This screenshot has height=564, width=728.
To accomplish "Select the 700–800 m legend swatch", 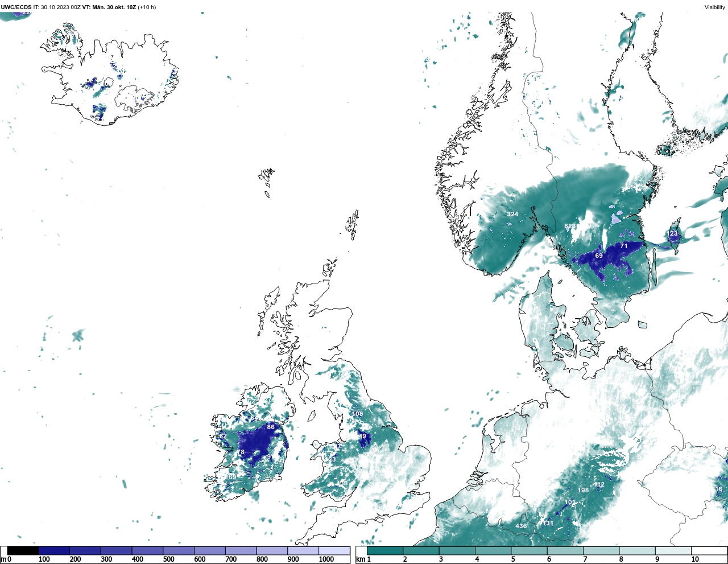I will (241, 550).
